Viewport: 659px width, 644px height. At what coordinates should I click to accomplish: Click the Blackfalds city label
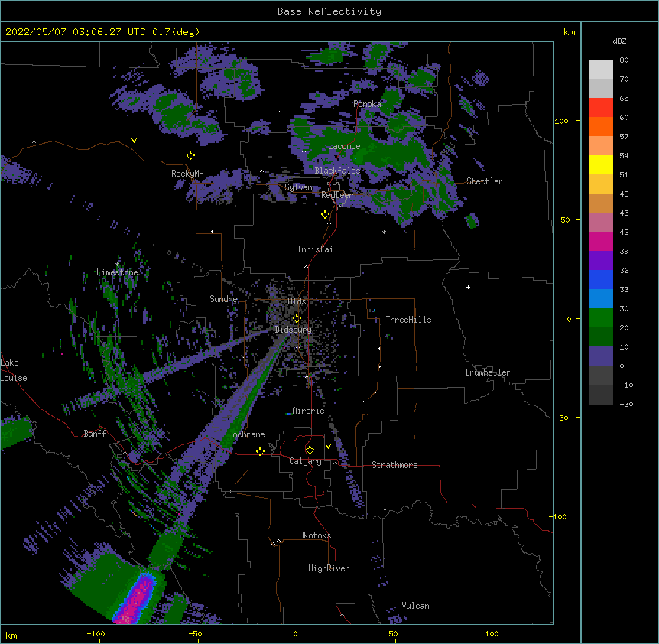tap(337, 171)
